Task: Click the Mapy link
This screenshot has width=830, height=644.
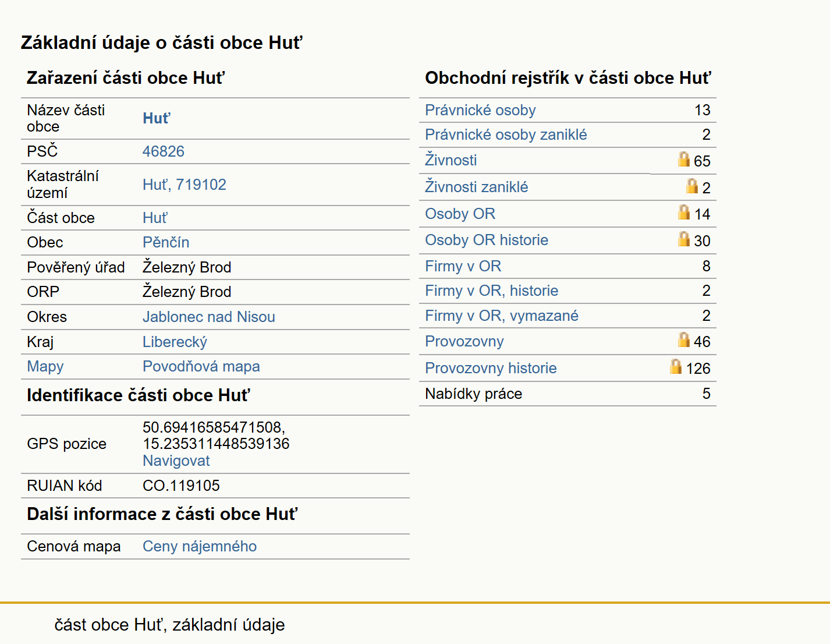Action: (45, 366)
